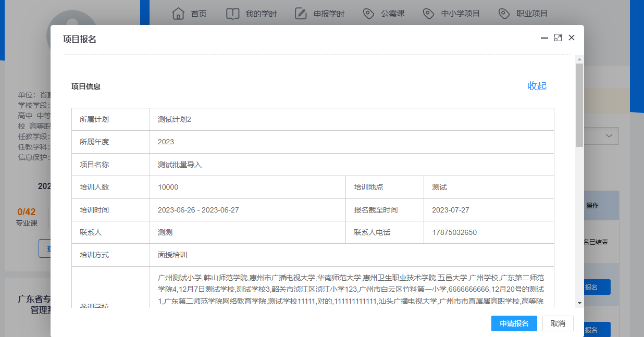Go to the 申报学时 menu item
The width and height of the screenshot is (644, 337).
click(329, 14)
